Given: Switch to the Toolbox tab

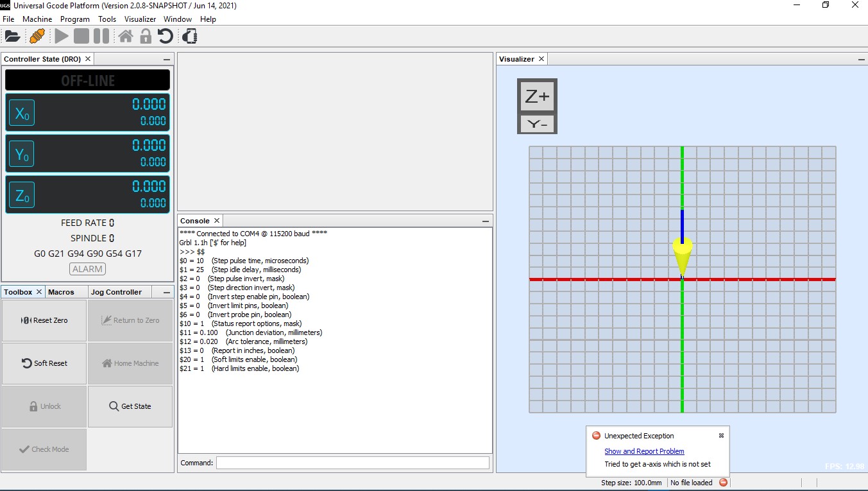Looking at the screenshot, I should click(x=18, y=292).
